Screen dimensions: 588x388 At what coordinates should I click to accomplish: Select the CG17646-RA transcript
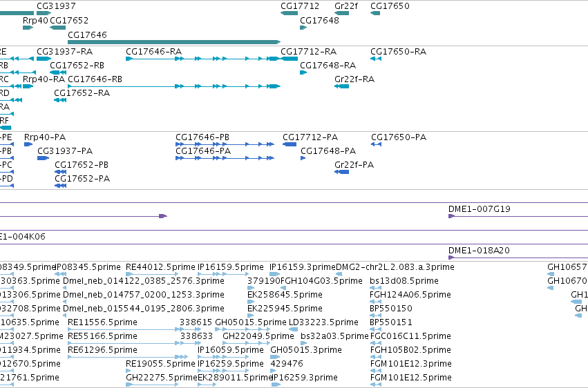click(x=203, y=59)
